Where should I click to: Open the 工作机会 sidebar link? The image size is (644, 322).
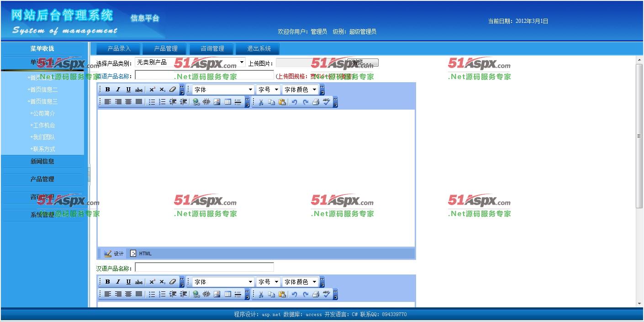click(42, 125)
